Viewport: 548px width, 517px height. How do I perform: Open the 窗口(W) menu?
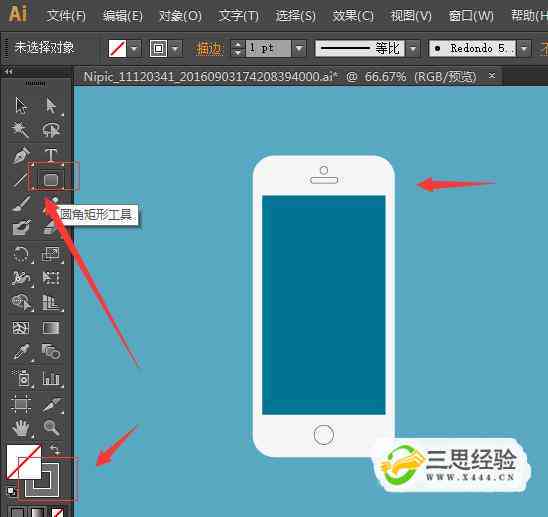coord(471,16)
